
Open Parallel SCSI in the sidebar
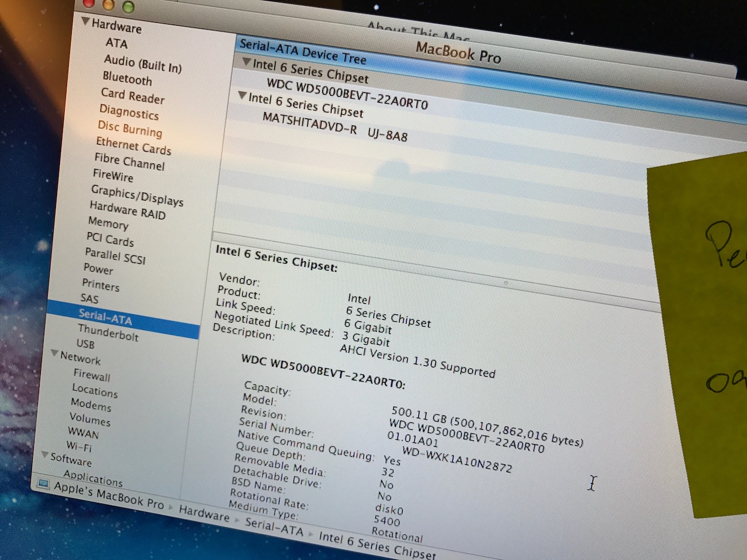click(116, 256)
